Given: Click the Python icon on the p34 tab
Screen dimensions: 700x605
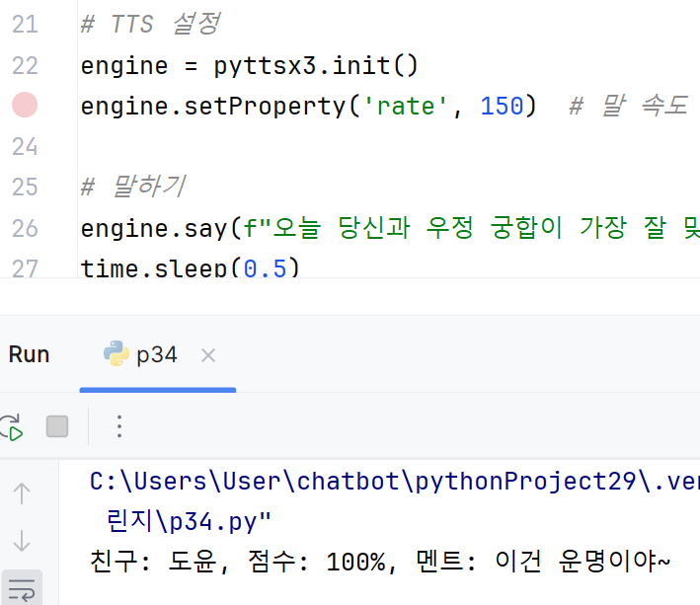Looking at the screenshot, I should [x=117, y=354].
